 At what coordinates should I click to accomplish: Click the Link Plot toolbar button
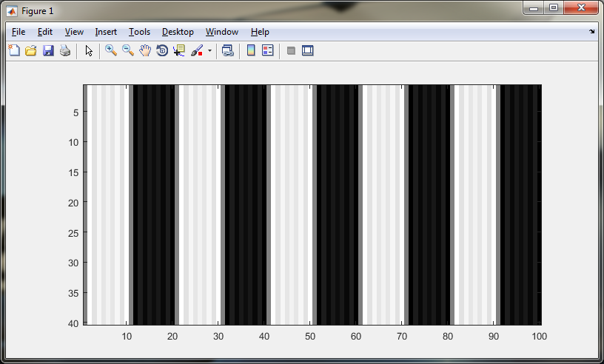point(228,51)
